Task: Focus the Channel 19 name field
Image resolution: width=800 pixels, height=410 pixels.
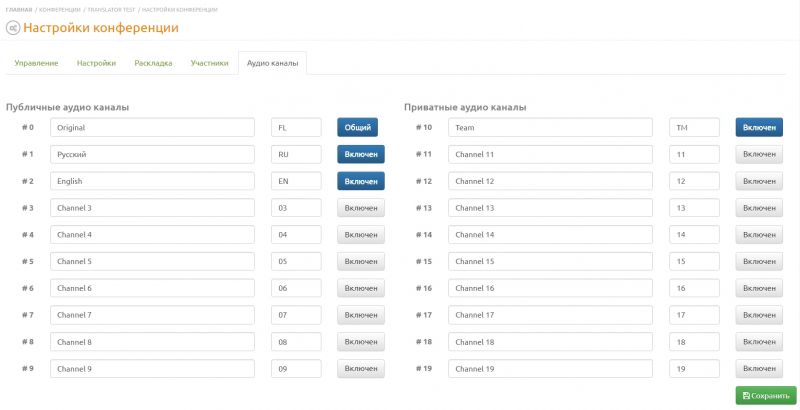Action: click(551, 369)
